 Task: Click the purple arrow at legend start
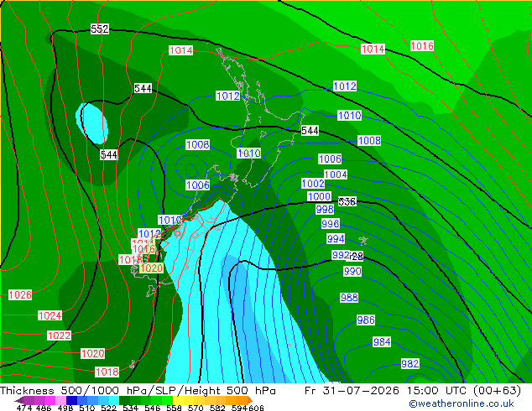[19, 400]
